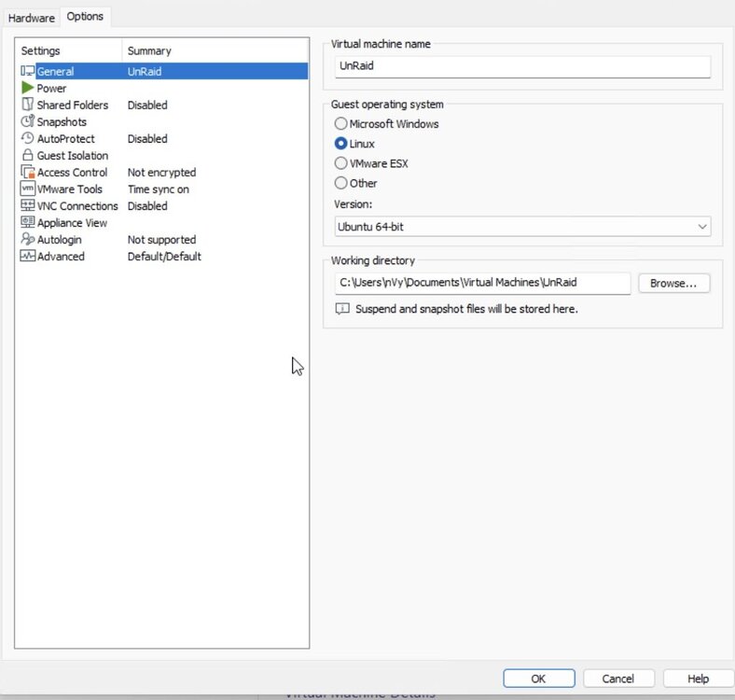Click the Settings column header
The width and height of the screenshot is (735, 700).
coord(69,50)
